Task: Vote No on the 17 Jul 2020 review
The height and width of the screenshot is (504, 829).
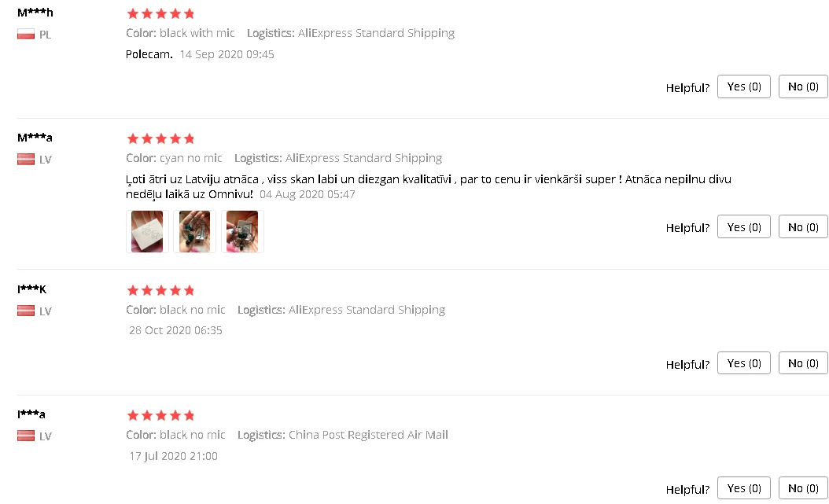Action: pyautogui.click(x=803, y=488)
